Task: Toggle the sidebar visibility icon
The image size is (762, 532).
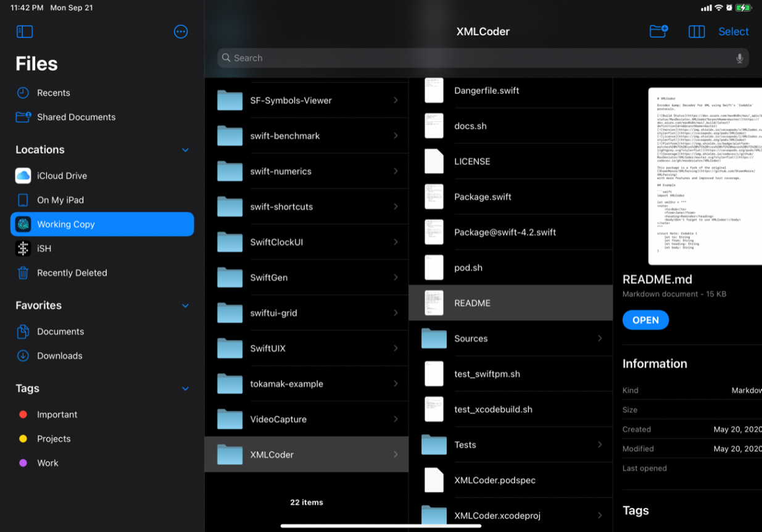Action: (25, 31)
